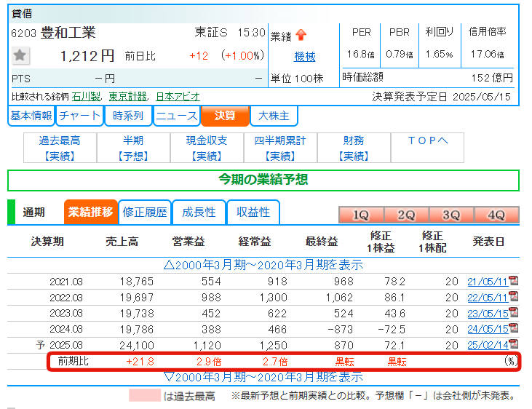Open the PDF icon for 22/05/11 report
The height and width of the screenshot is (409, 532).
(x=513, y=297)
